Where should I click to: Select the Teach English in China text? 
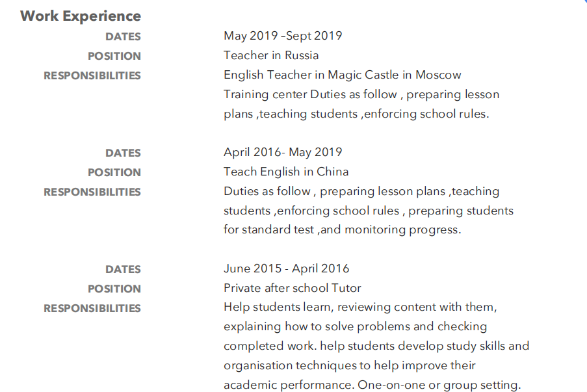pos(286,172)
